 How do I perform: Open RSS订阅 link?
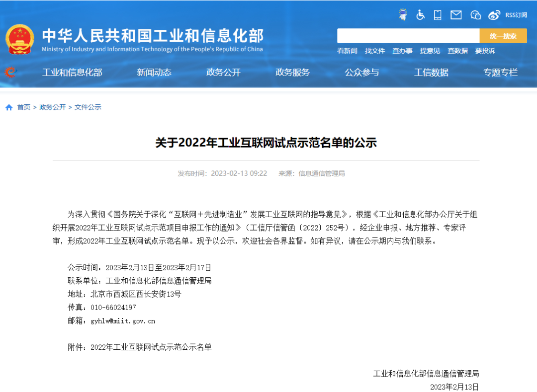(516, 15)
